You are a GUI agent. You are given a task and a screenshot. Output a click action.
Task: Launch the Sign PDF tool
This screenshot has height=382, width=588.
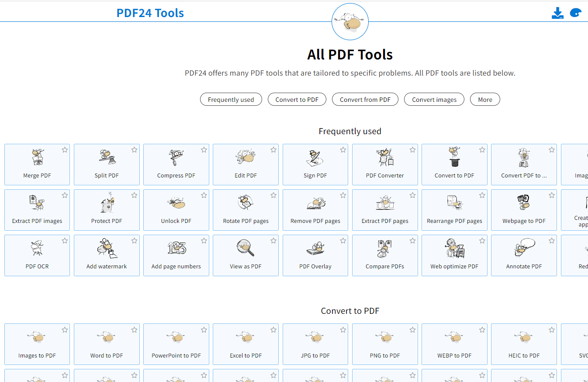pos(315,165)
